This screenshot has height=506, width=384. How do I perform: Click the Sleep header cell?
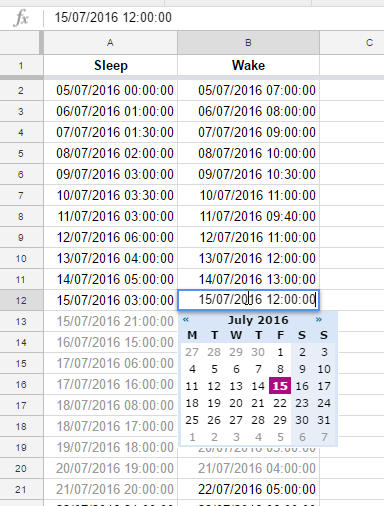coord(110,65)
